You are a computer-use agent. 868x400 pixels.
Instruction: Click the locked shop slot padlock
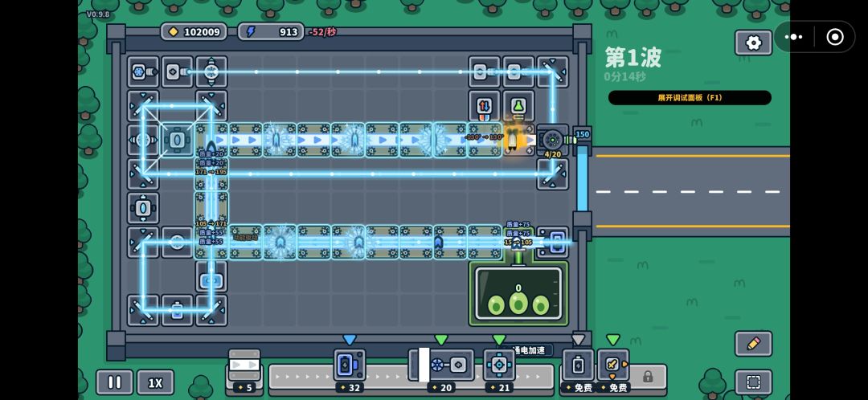click(x=647, y=377)
